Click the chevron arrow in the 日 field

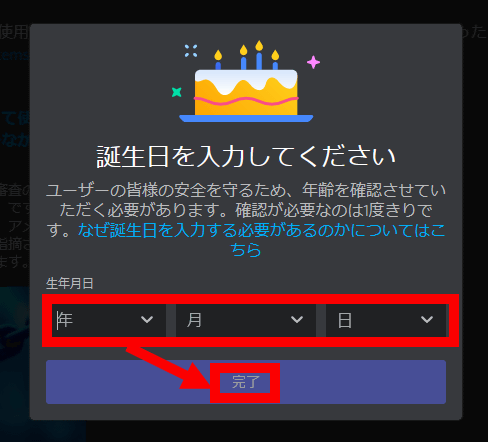pyautogui.click(x=427, y=320)
